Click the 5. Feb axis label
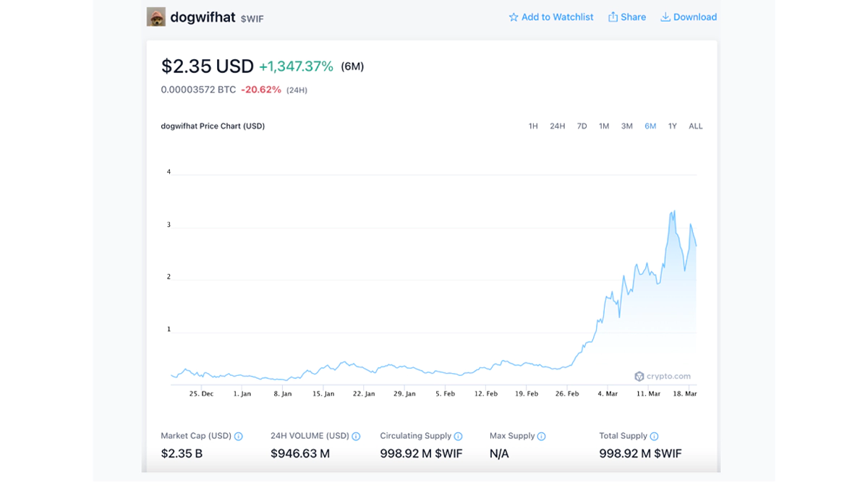868x488 pixels. pos(446,394)
